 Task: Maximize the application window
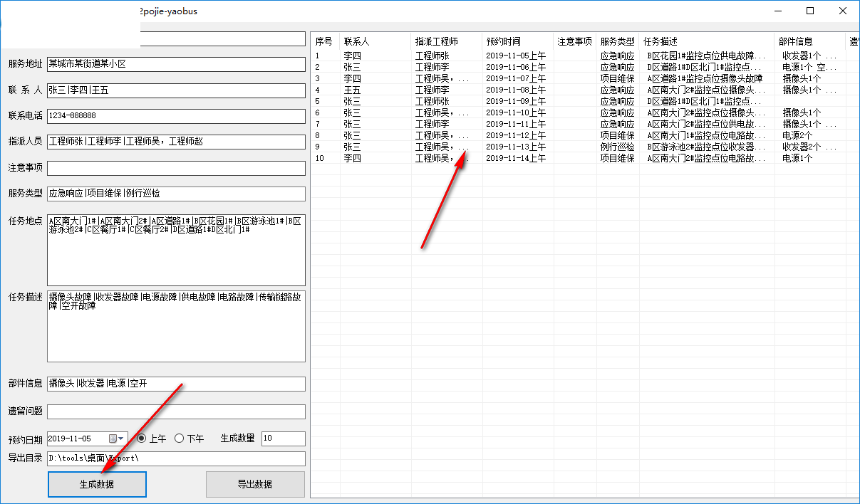810,11
